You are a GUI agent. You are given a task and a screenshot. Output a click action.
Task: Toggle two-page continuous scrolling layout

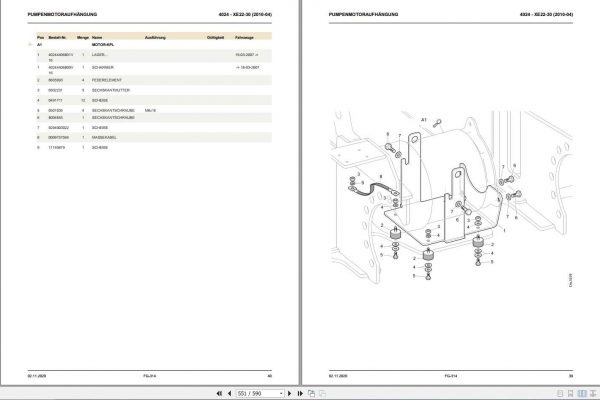(x=593, y=393)
